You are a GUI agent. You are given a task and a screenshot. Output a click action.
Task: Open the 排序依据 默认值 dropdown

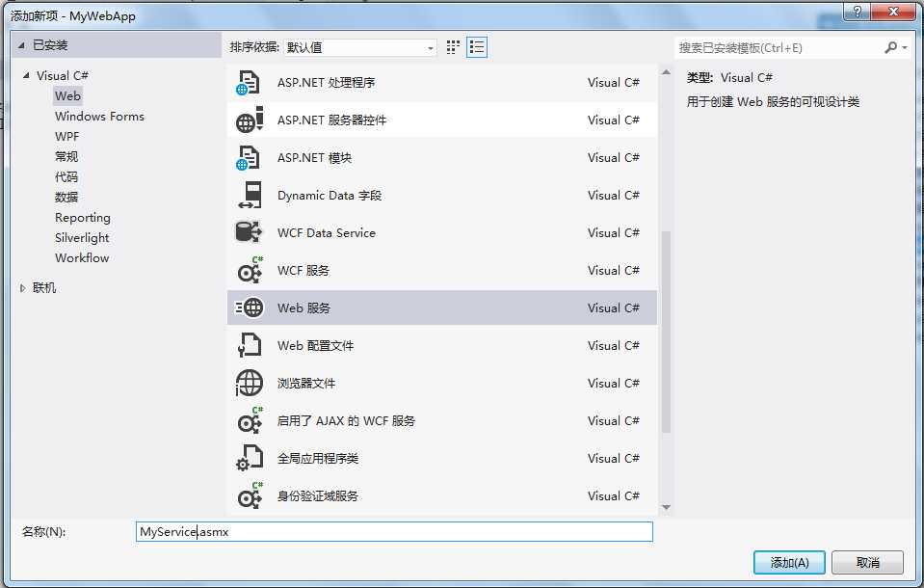click(360, 48)
